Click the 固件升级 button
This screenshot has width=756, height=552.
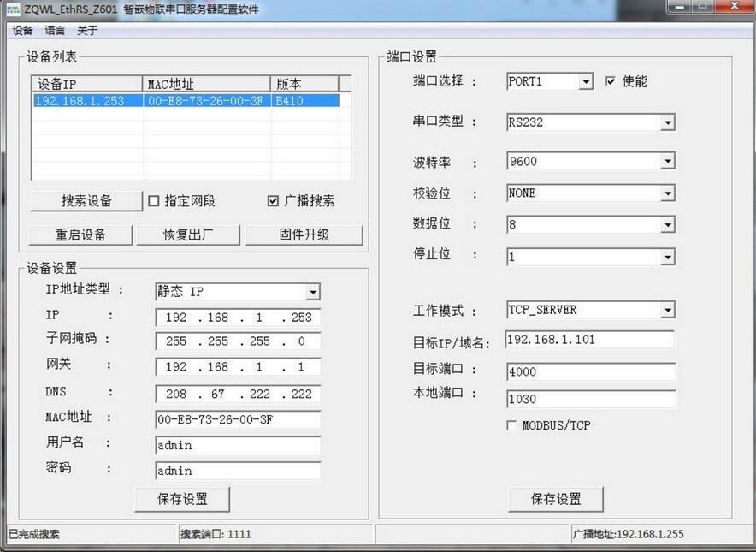304,235
